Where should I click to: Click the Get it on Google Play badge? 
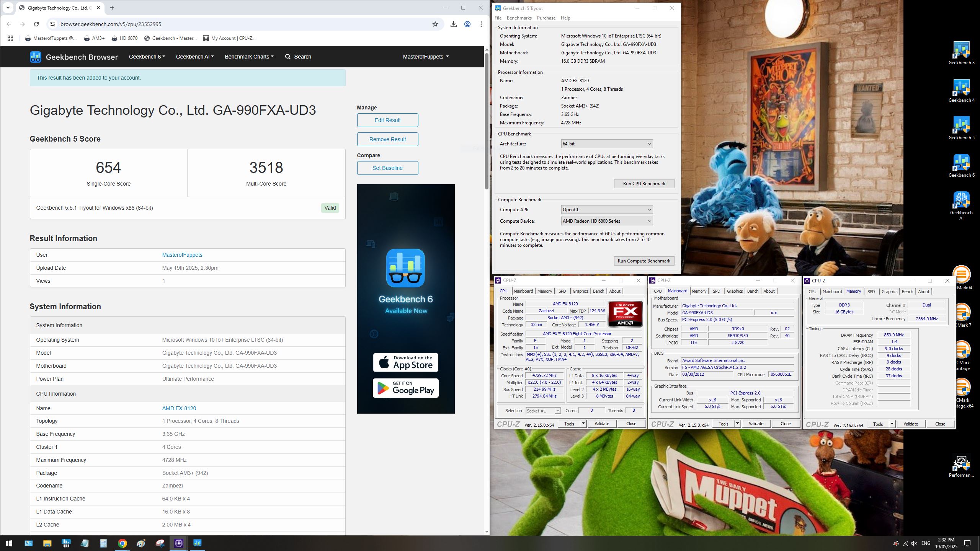tap(405, 388)
